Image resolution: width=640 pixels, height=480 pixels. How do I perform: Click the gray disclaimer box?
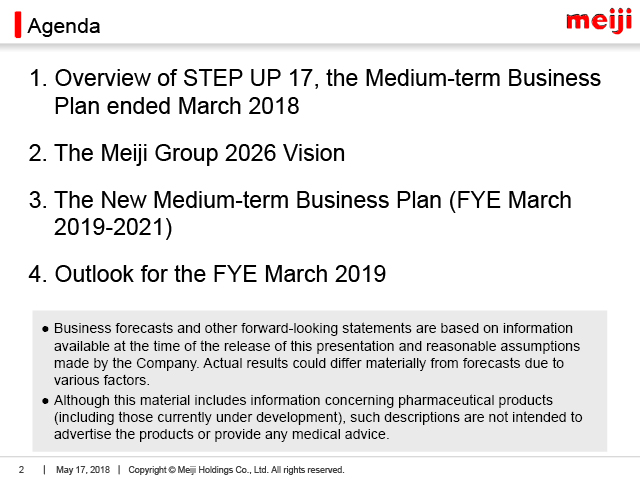click(320, 381)
